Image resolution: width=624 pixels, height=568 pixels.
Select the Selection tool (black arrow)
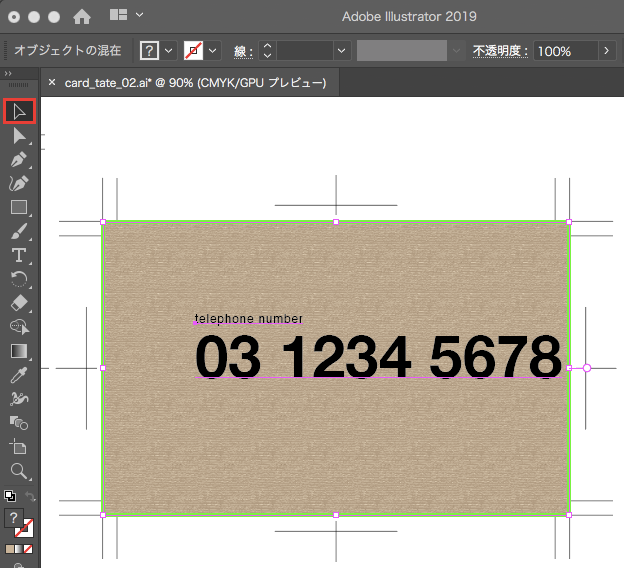[x=19, y=110]
